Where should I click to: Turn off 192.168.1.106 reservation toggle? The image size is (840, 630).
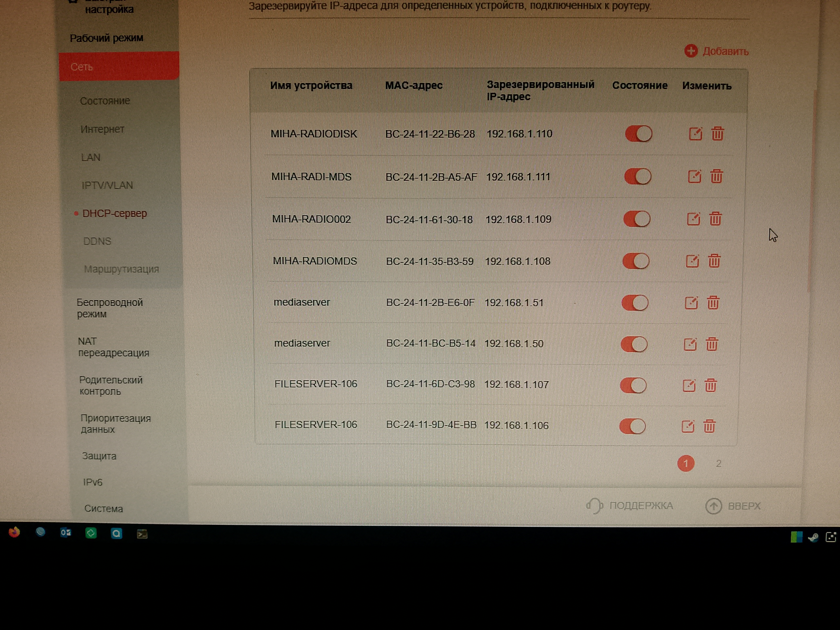coord(632,426)
